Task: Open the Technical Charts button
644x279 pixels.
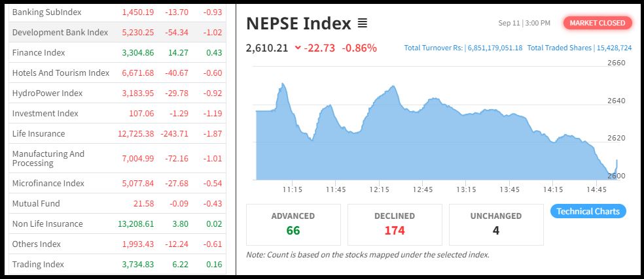Action: tap(588, 211)
